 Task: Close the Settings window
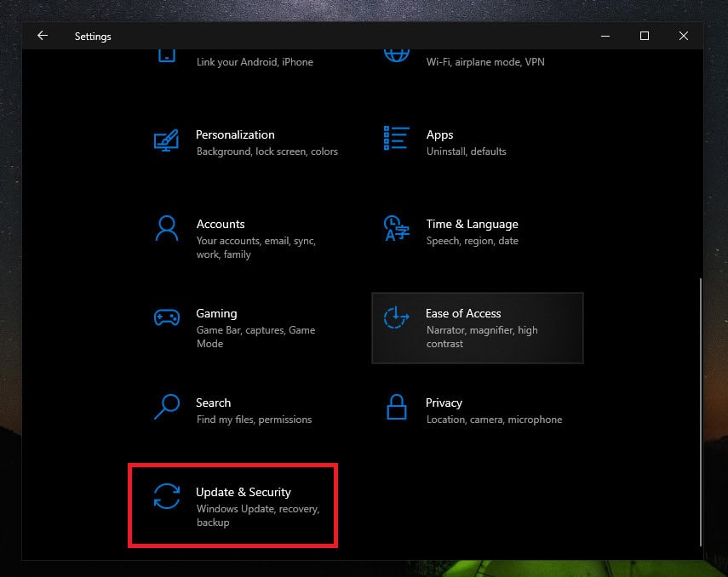tap(684, 36)
